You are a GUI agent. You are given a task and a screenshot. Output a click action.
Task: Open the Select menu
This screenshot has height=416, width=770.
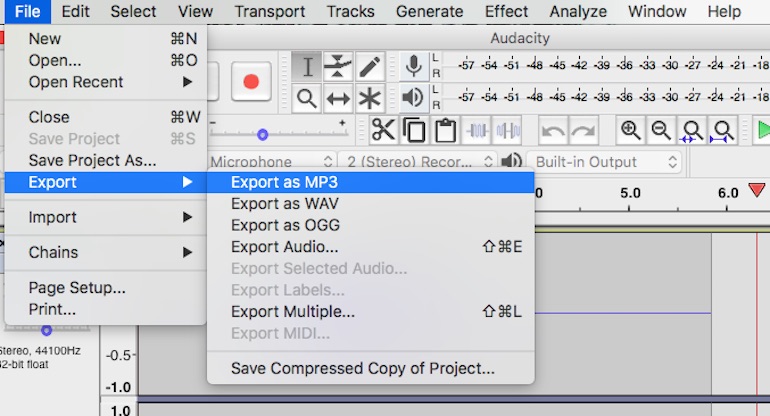tap(133, 11)
